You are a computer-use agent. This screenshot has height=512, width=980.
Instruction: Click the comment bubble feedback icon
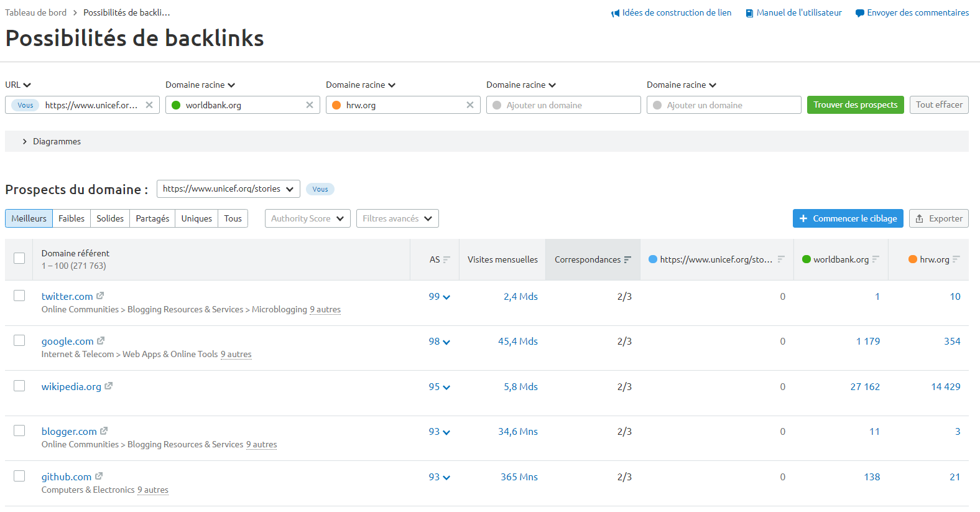(859, 13)
